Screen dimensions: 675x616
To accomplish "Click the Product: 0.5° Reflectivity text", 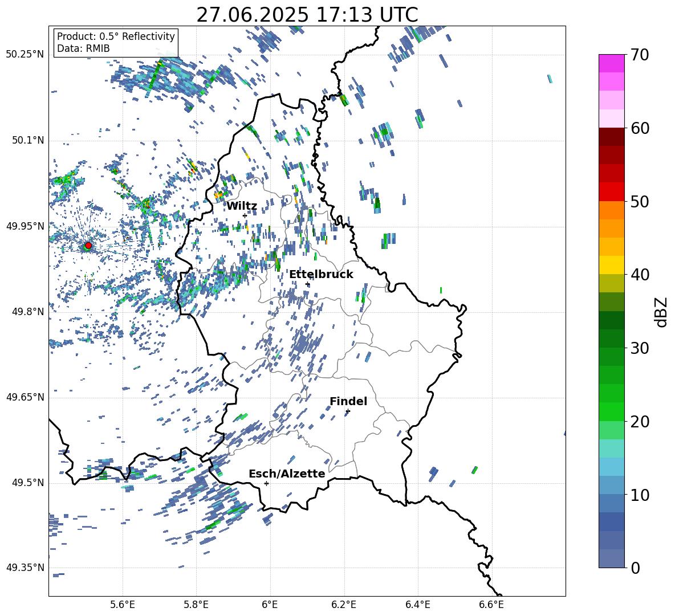I will [x=116, y=36].
